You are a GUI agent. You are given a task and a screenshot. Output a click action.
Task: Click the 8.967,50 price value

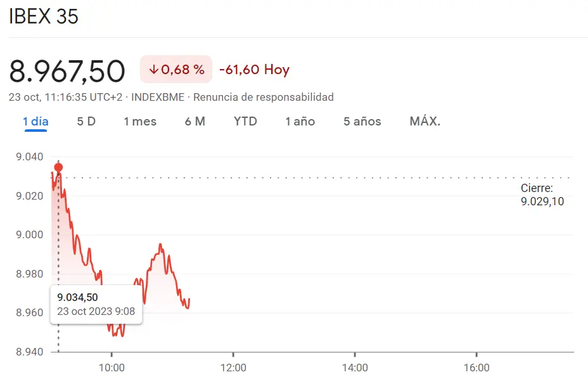tap(68, 70)
